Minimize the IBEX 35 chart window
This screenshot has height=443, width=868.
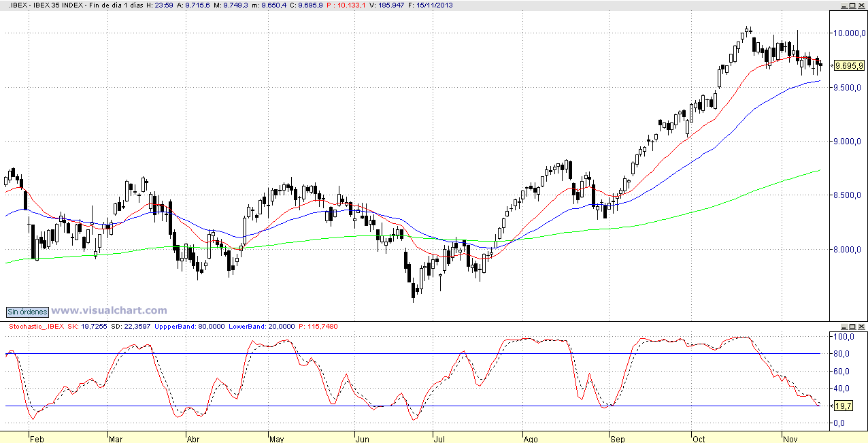[x=845, y=5]
